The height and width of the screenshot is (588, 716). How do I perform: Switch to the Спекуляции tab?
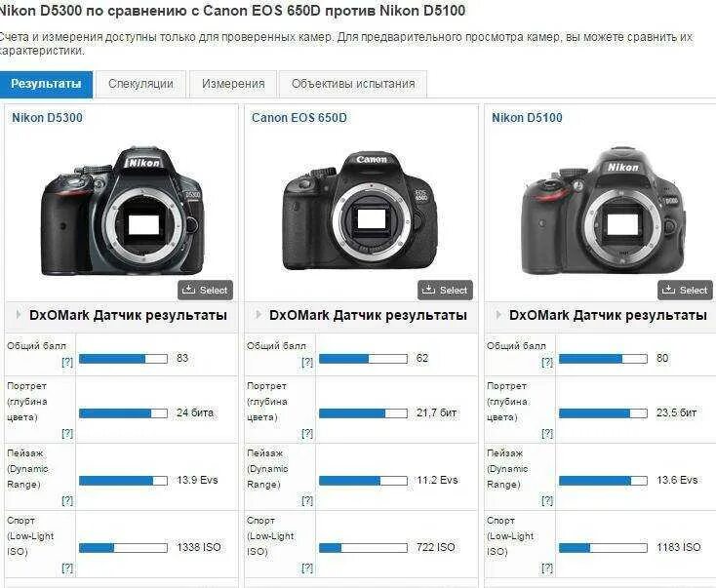pyautogui.click(x=140, y=84)
